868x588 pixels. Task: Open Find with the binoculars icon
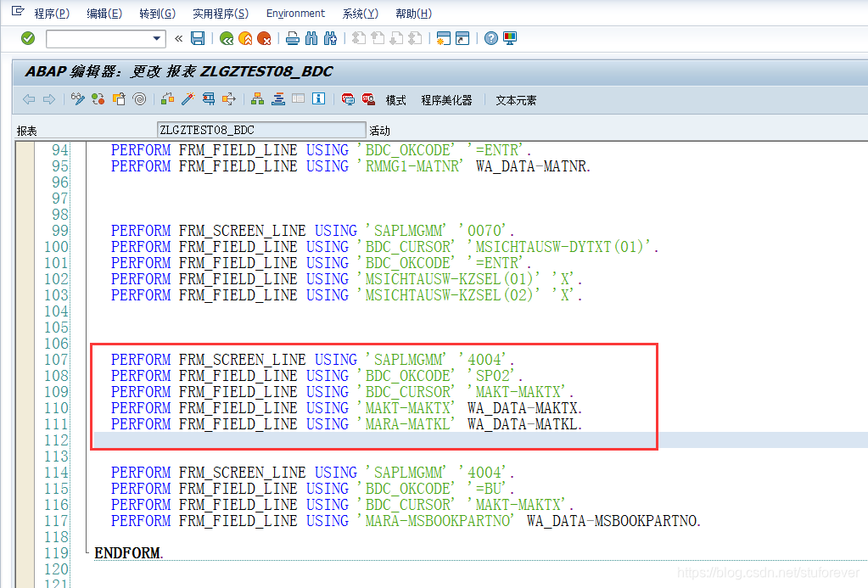(311, 38)
